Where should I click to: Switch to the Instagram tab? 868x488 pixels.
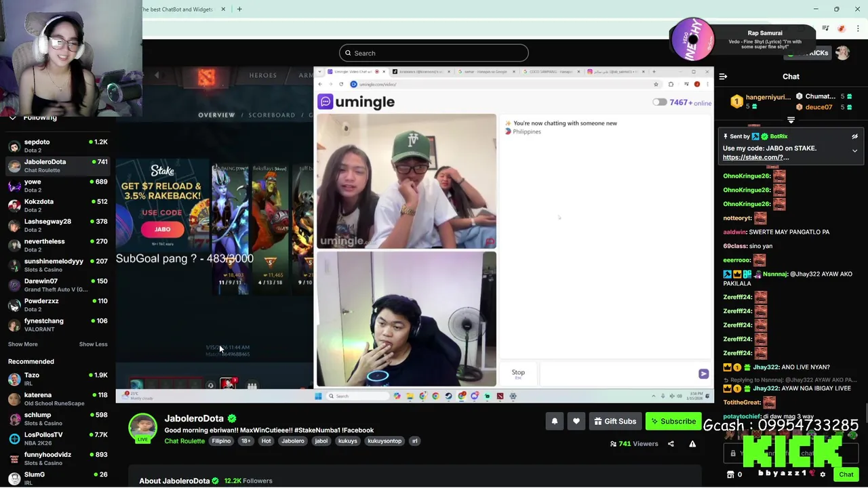pyautogui.click(x=616, y=71)
